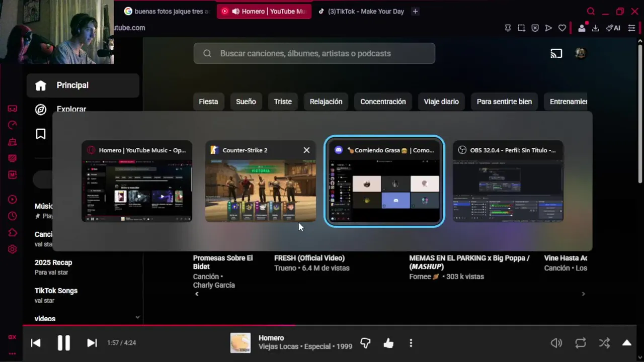Screen dimensions: 644x362
Task: Dislike the song Homero with thumbs down
Action: pos(365,343)
